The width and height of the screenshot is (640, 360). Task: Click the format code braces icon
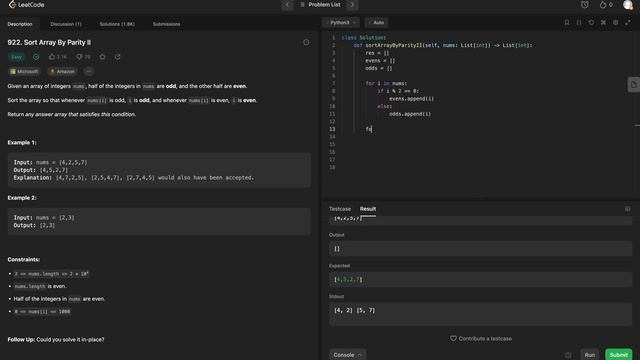tap(579, 22)
